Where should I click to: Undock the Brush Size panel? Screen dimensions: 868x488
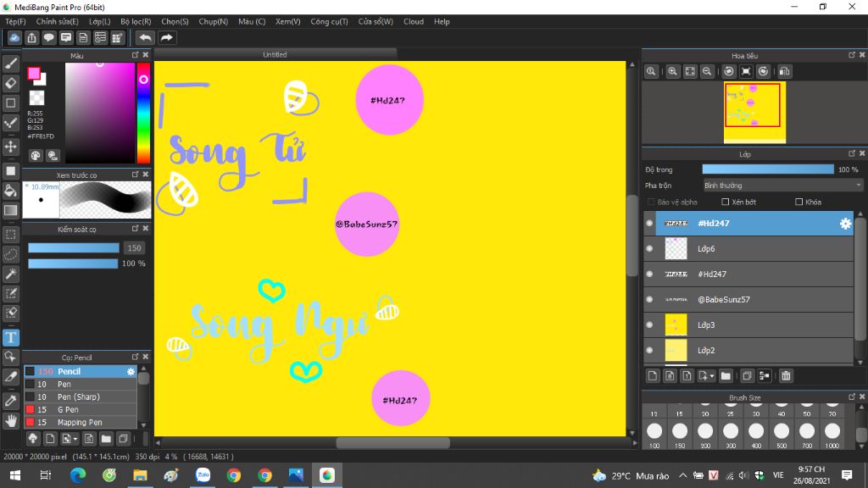[851, 397]
